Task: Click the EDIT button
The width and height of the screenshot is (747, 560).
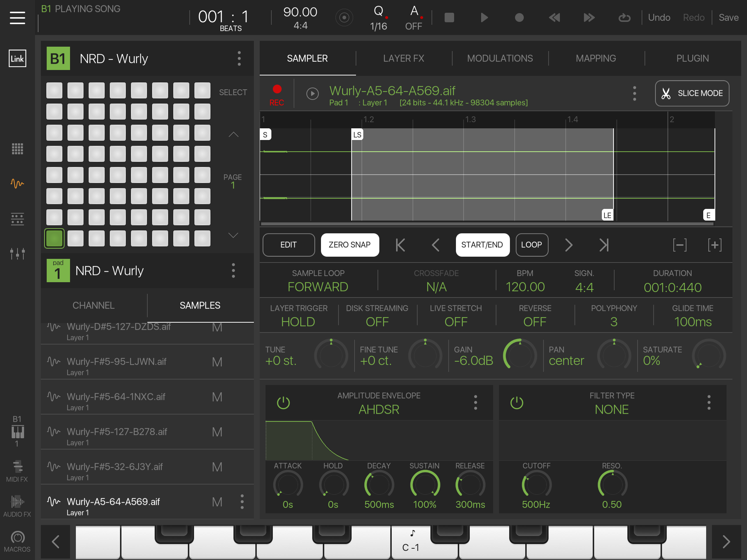Action: point(289,245)
